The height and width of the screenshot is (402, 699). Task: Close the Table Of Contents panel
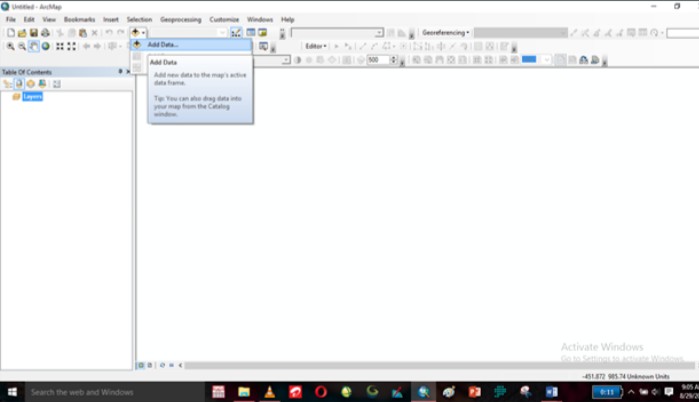click(x=128, y=71)
